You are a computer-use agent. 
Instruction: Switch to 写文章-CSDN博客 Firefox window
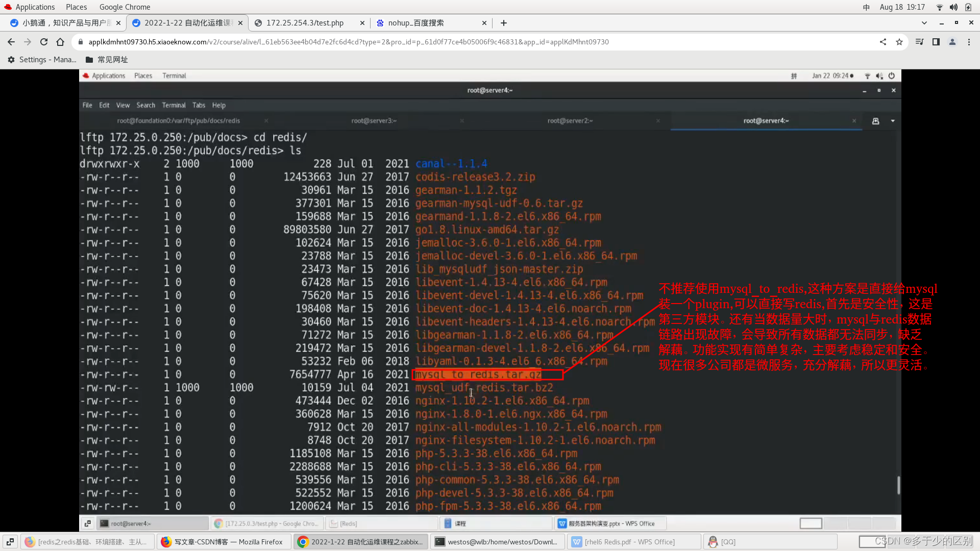point(224,542)
